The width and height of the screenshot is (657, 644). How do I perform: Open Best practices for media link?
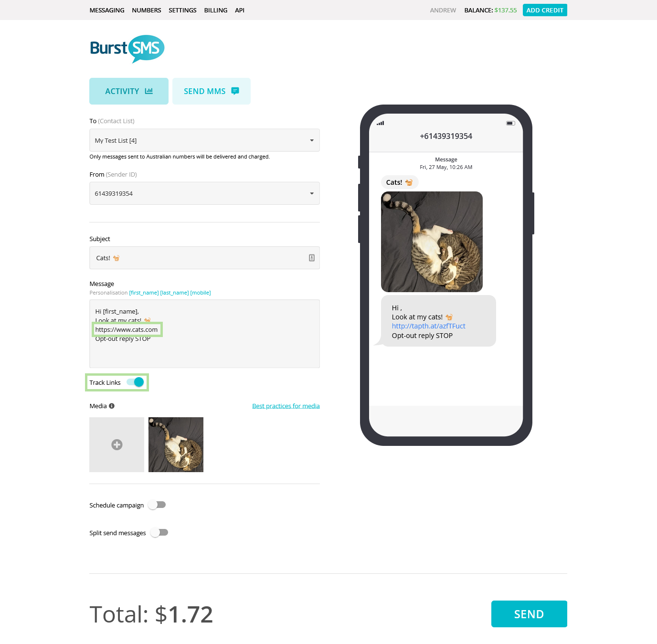[286, 406]
